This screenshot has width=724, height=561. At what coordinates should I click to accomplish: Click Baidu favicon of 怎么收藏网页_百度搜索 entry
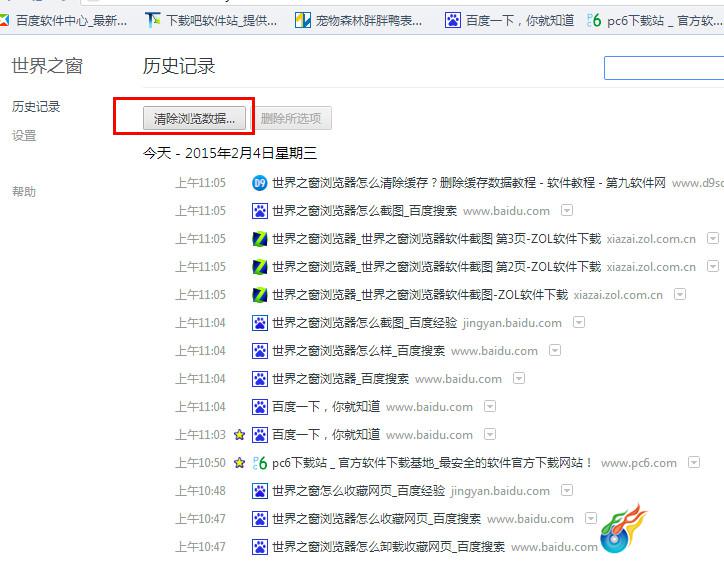pos(259,519)
